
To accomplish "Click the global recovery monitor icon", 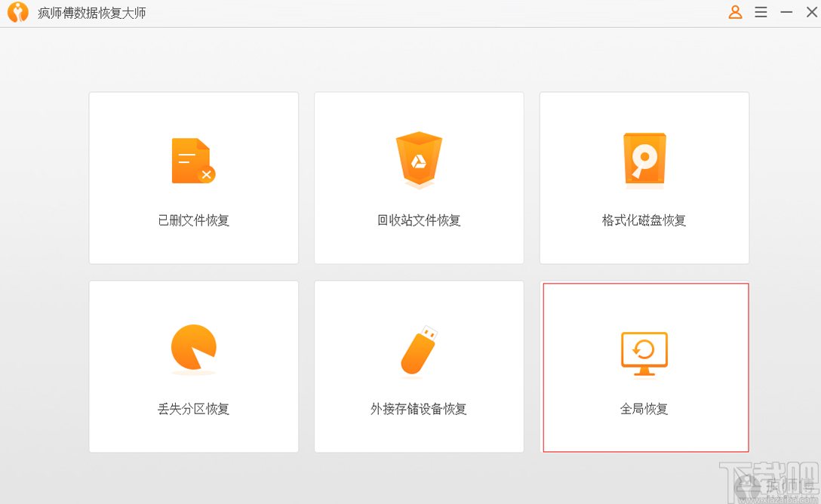I will (x=644, y=354).
